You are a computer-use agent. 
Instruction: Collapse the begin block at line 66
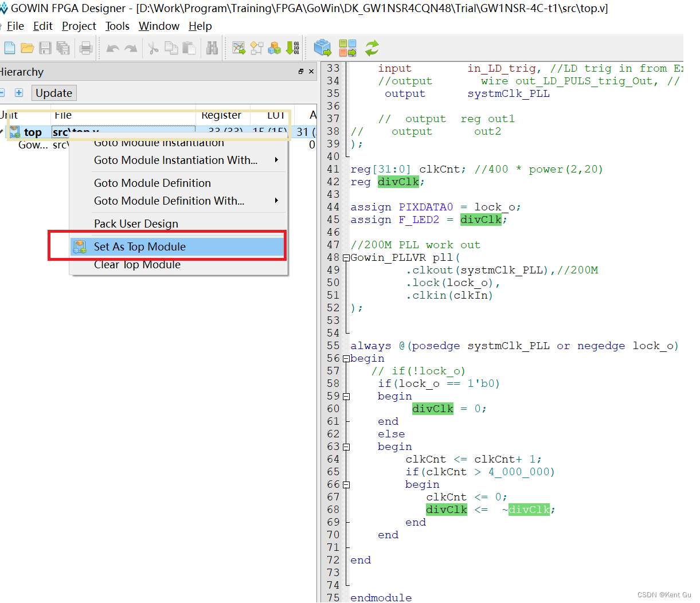346,485
